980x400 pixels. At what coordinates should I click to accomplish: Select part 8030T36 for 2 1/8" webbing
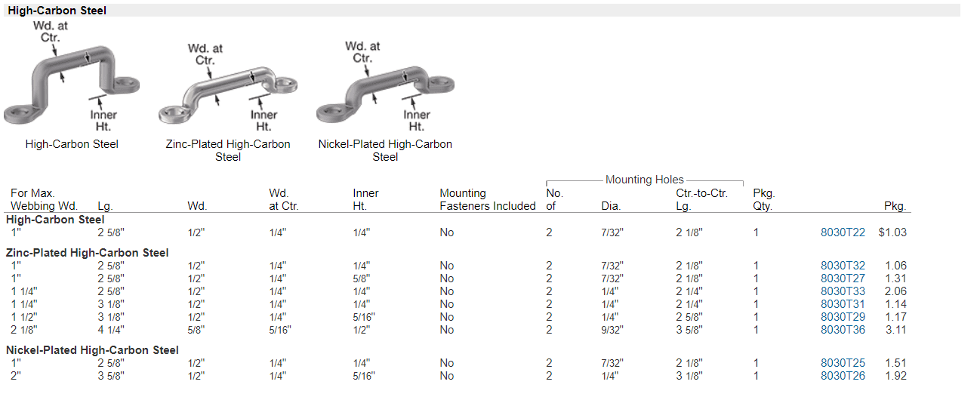843,330
